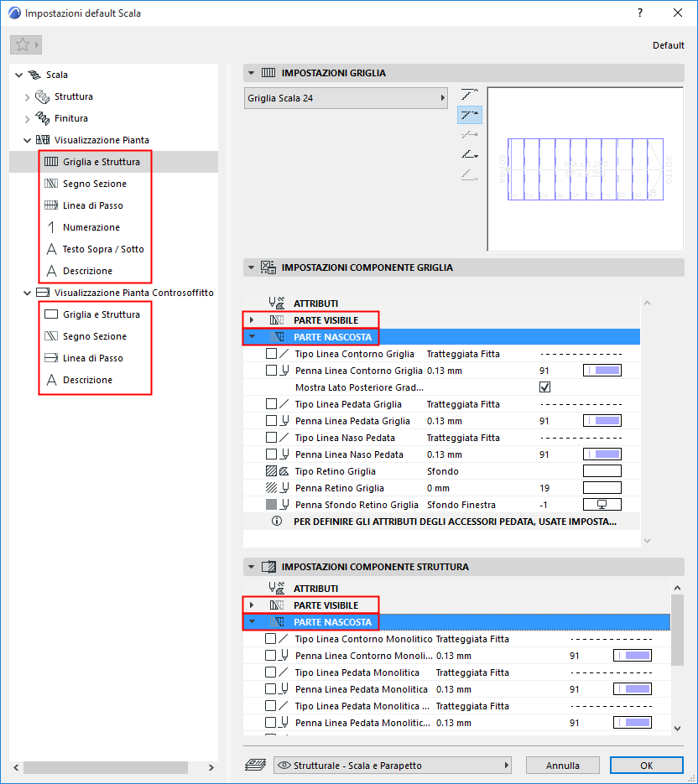Click the Visualizzazione Pianta Controsoffitto icon
Screen dimensions: 698x784
43,293
